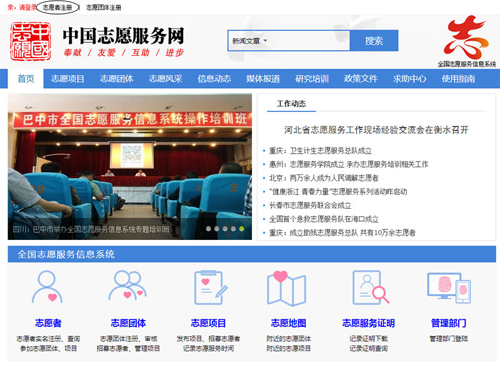Click the blue 搜索 button
Viewport: 500px width, 365px height.
(374, 41)
